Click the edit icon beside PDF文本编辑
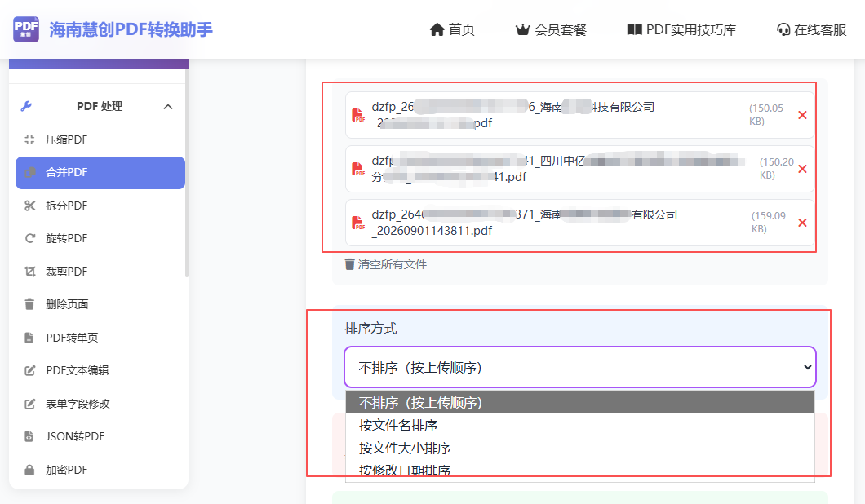The image size is (865, 504). (x=30, y=370)
